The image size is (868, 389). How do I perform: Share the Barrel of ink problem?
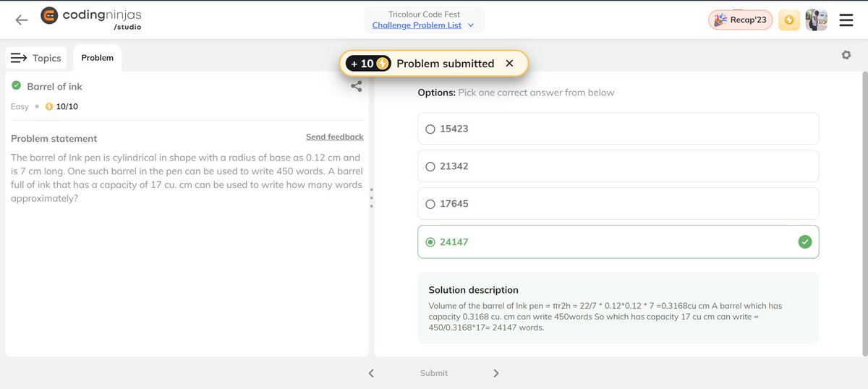click(357, 86)
